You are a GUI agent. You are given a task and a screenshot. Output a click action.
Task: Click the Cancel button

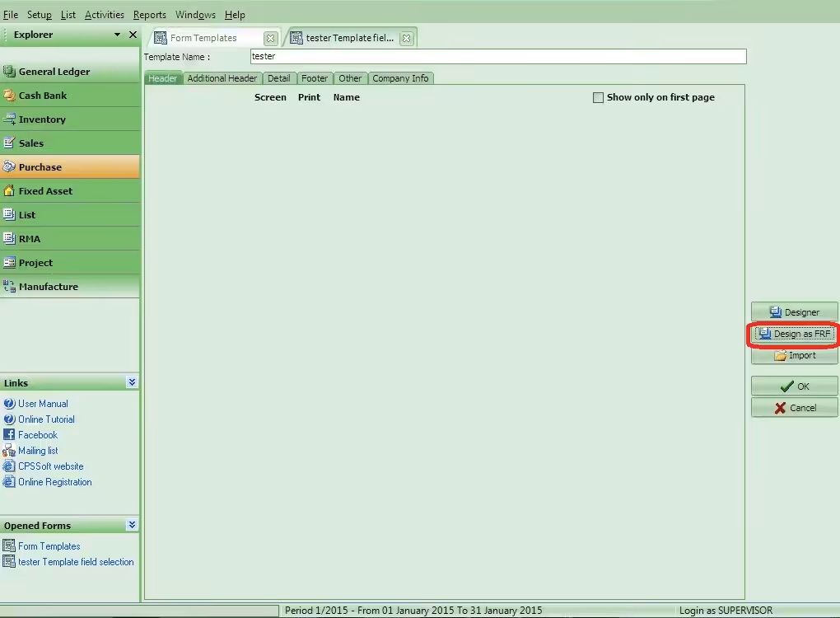click(x=794, y=407)
